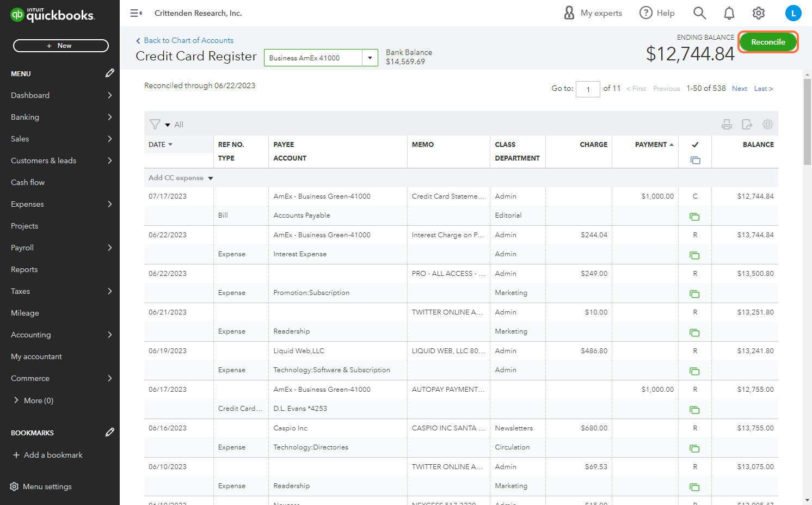Sort by the checkmark status column
The width and height of the screenshot is (812, 505).
(x=695, y=145)
